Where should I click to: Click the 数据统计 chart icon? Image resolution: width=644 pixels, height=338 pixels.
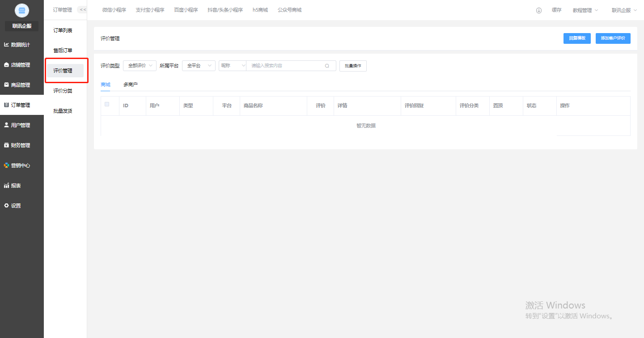(6, 45)
